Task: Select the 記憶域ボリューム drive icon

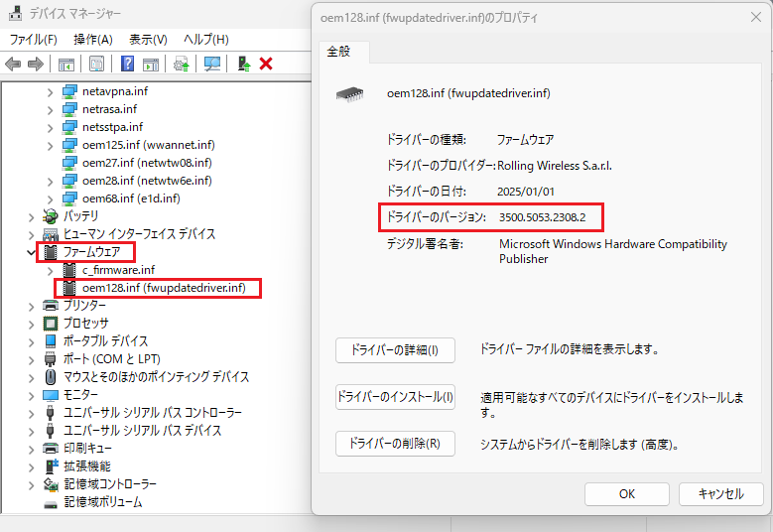Action: 50,504
